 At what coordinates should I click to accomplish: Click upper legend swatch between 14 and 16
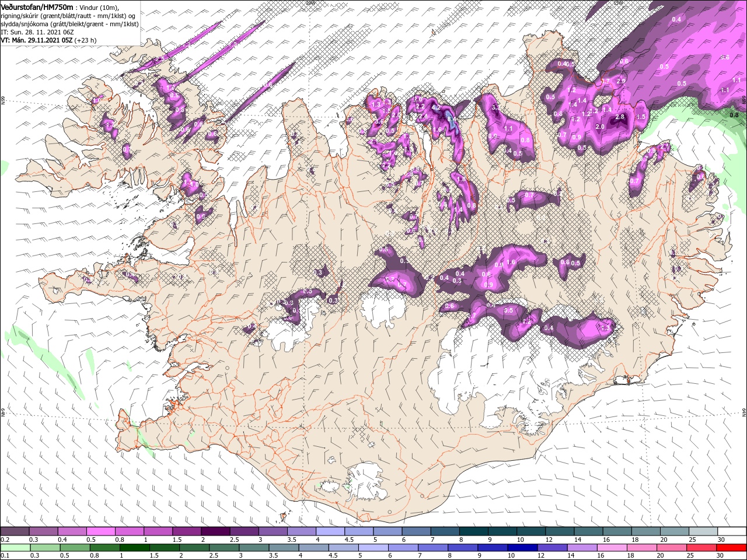[588, 531]
